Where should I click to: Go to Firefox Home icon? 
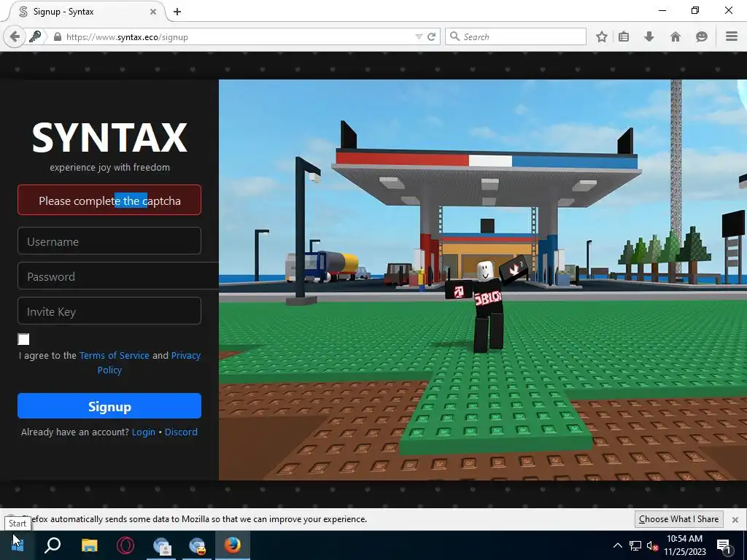coord(675,36)
